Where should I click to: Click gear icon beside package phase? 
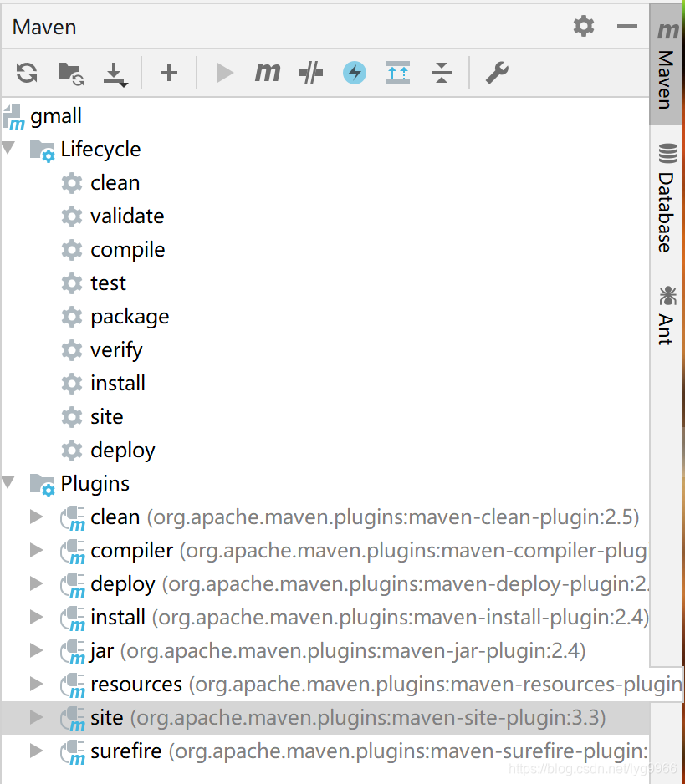click(x=72, y=317)
